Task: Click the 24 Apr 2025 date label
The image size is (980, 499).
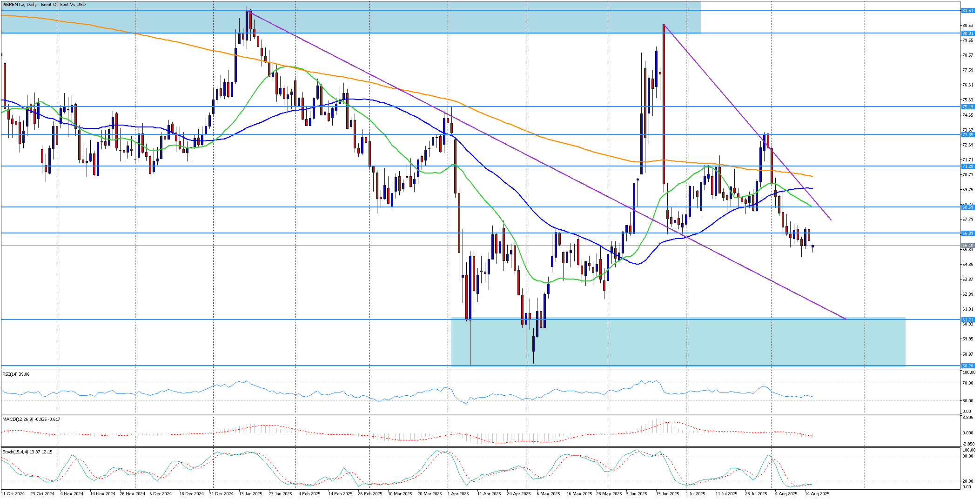Action: tap(519, 493)
